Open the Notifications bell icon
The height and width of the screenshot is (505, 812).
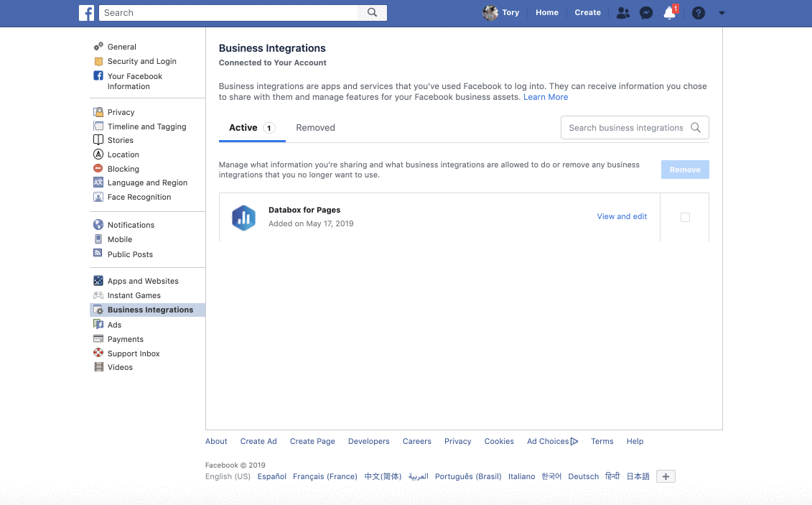(x=670, y=13)
